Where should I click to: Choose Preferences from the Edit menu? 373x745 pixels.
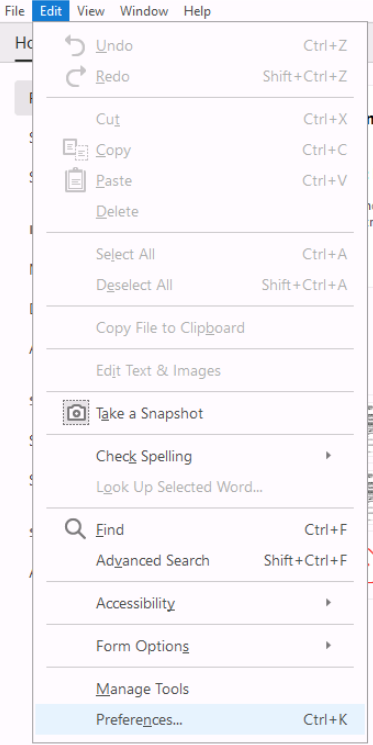pyautogui.click(x=200, y=720)
